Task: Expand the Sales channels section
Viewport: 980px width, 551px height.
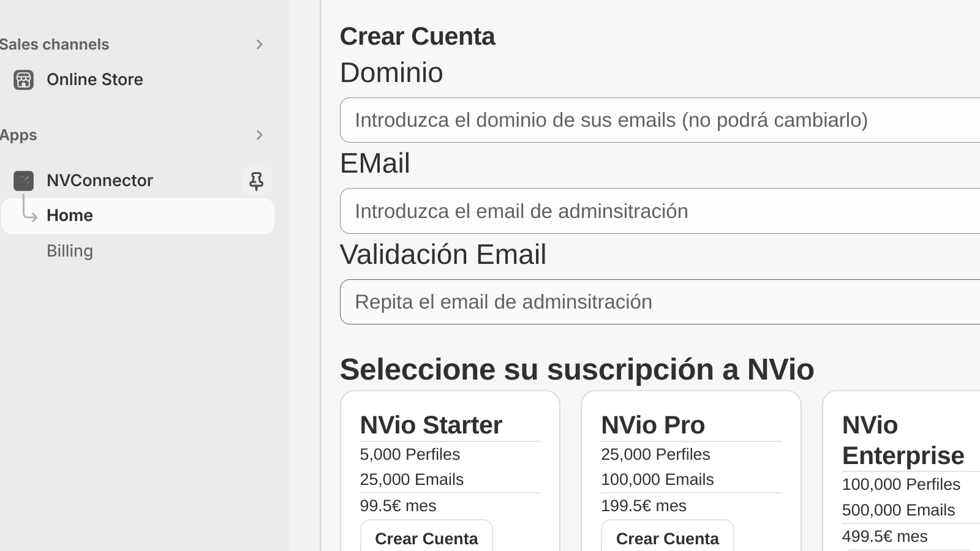Action: (259, 44)
